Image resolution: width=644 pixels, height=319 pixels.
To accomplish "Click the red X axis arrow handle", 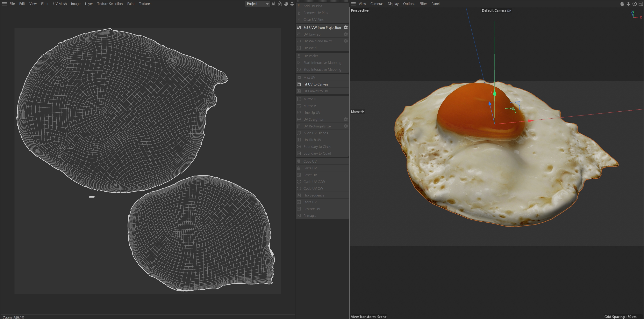I will pyautogui.click(x=530, y=121).
